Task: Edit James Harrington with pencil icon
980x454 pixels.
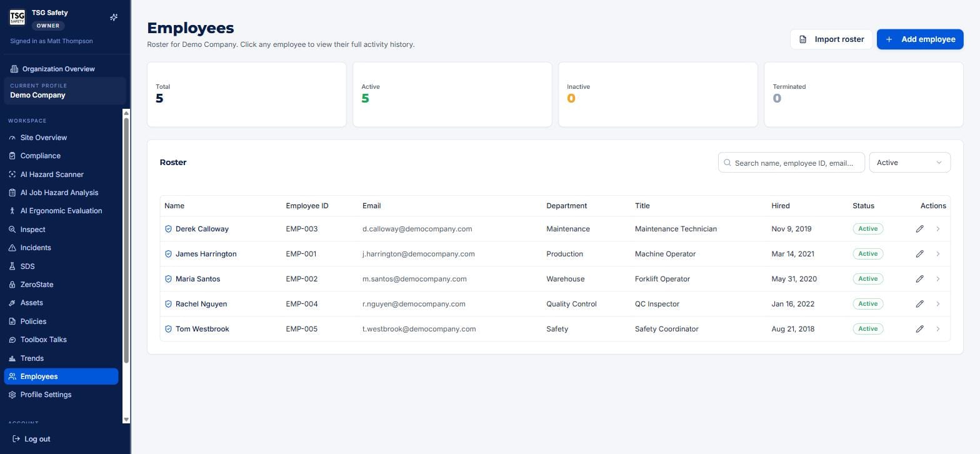Action: coord(919,254)
